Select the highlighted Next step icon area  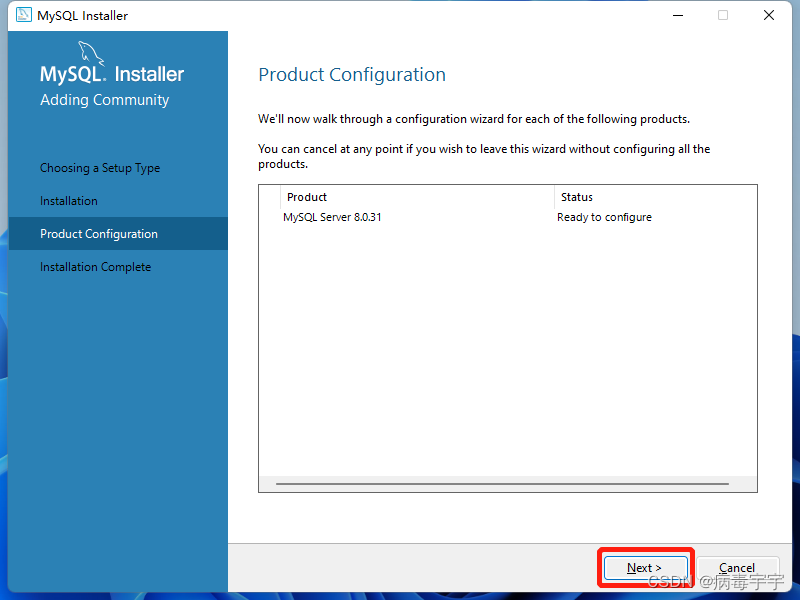[645, 567]
